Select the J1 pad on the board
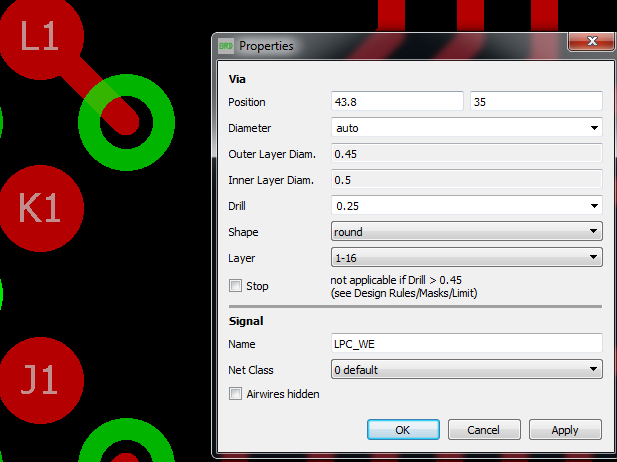617x462 pixels. (x=40, y=381)
